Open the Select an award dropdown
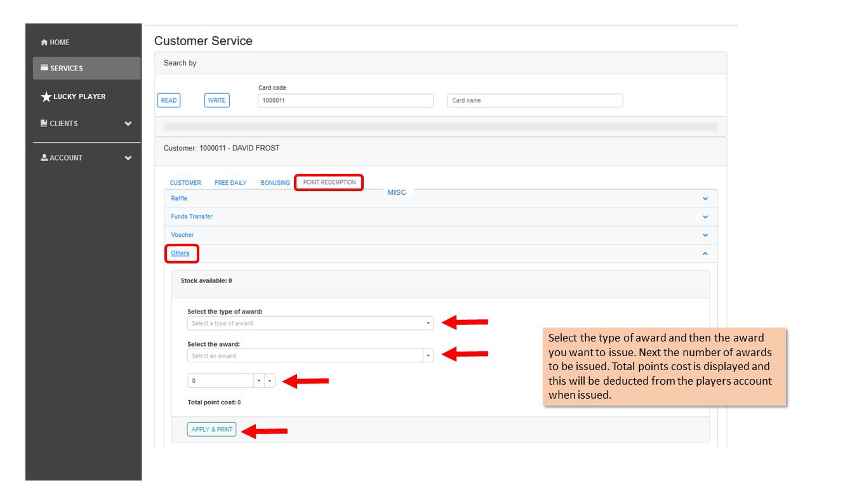Image resolution: width=864 pixels, height=504 pixels. point(310,355)
